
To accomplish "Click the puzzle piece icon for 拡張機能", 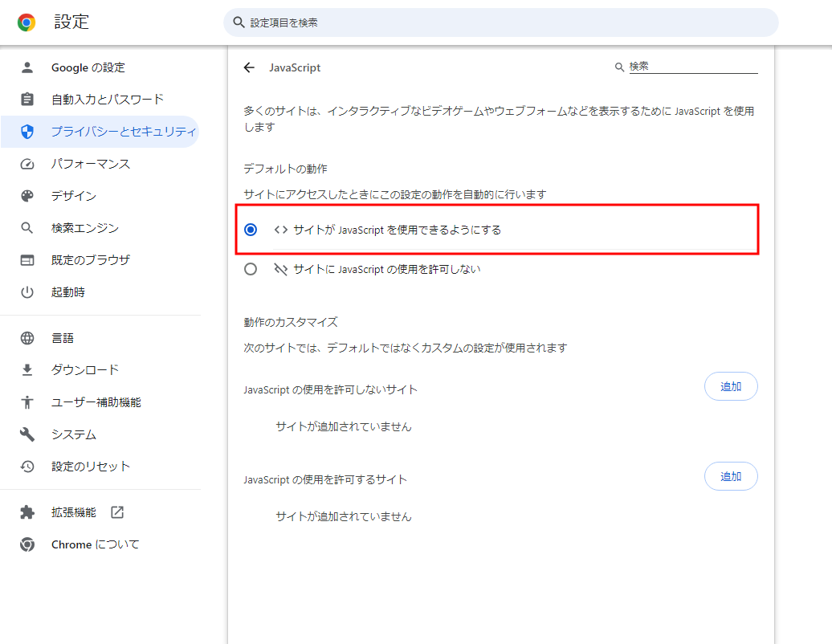I will click(27, 512).
